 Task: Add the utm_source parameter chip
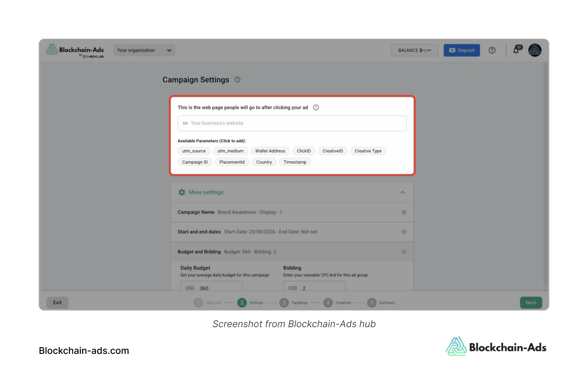tap(194, 151)
